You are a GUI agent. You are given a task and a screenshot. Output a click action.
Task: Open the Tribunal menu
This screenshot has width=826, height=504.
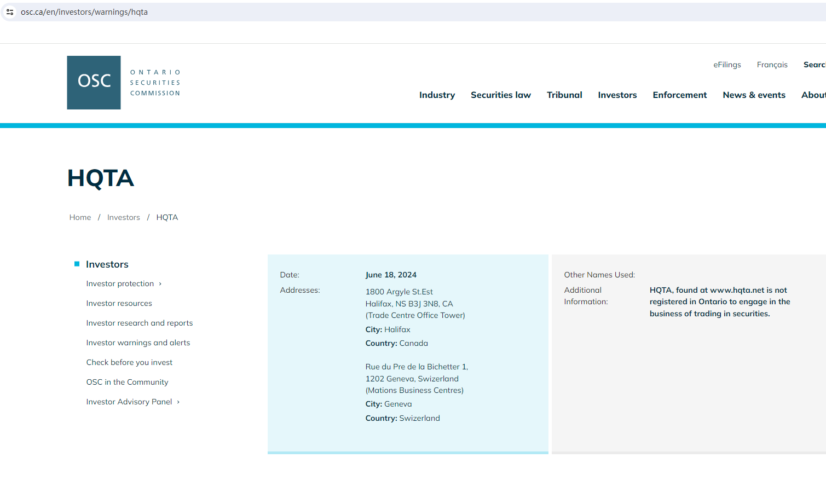tap(564, 95)
